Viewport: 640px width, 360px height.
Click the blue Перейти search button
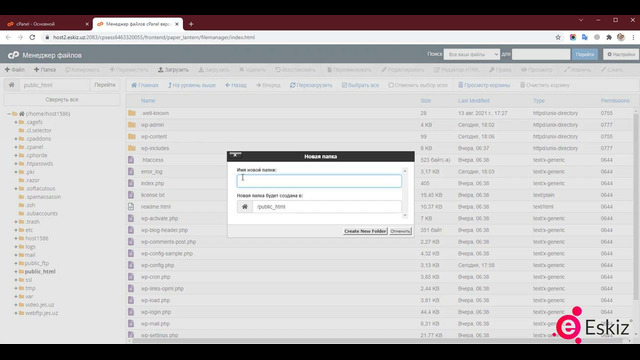point(585,54)
